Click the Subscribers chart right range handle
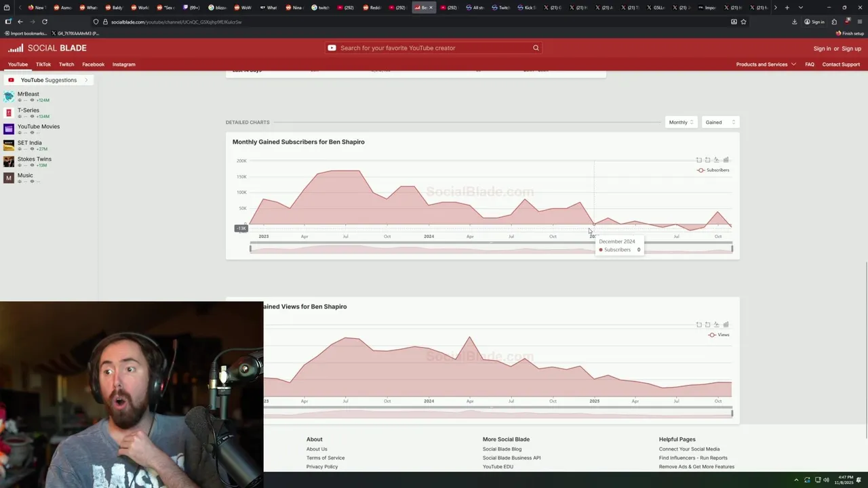 coord(732,249)
